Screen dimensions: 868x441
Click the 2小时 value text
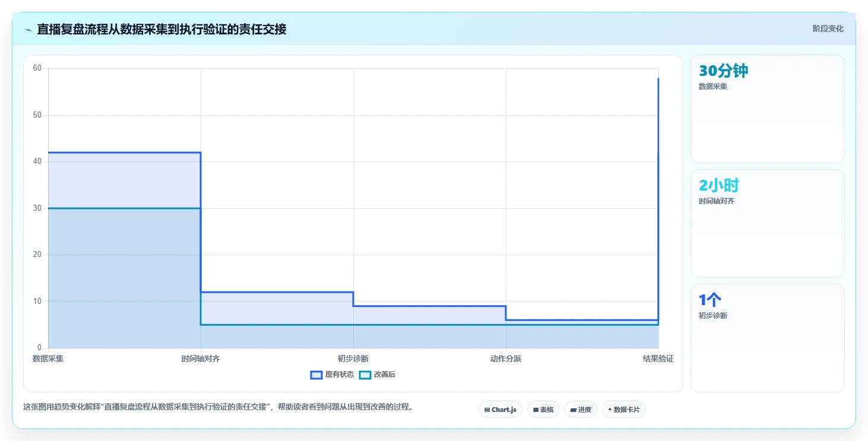719,185
